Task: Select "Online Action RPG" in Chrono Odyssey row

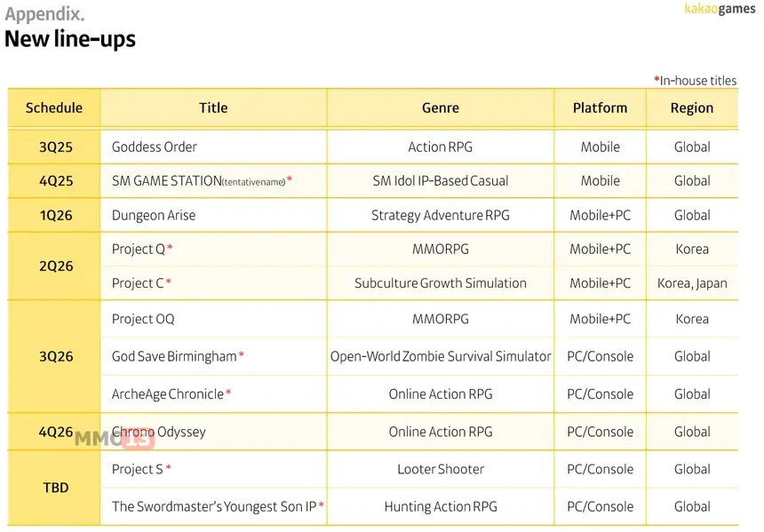Action: coord(441,432)
